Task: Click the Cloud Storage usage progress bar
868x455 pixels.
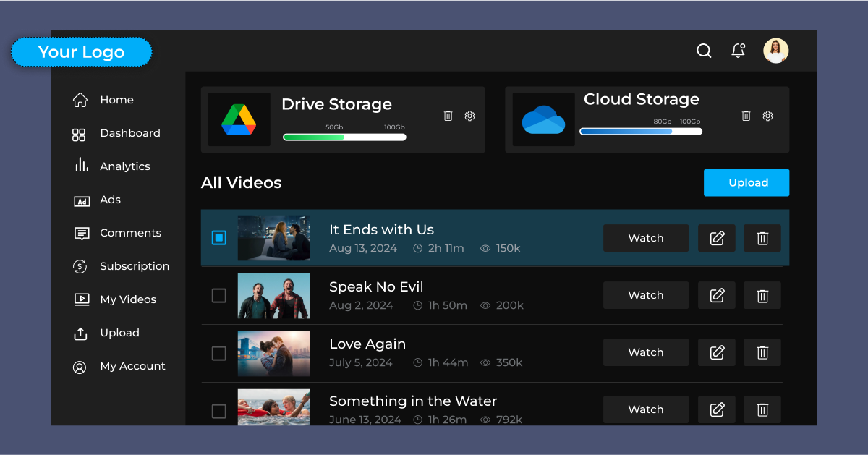Action: (640, 131)
